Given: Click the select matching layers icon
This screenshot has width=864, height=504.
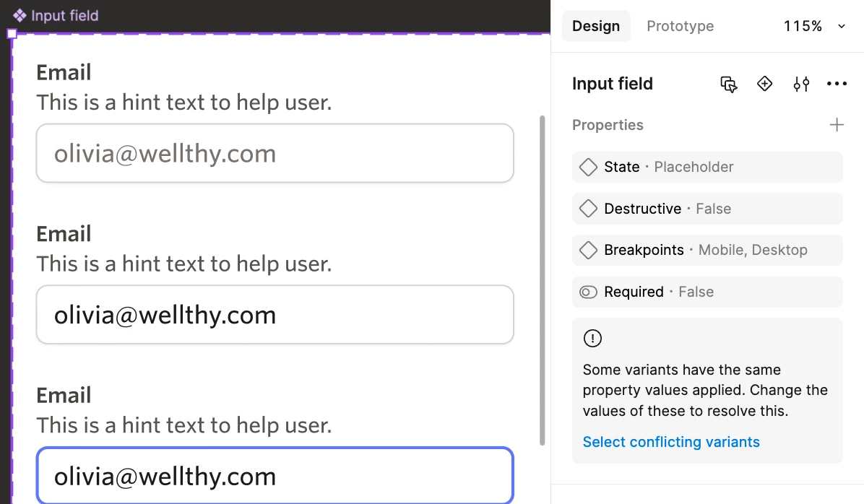Looking at the screenshot, I should [x=728, y=84].
